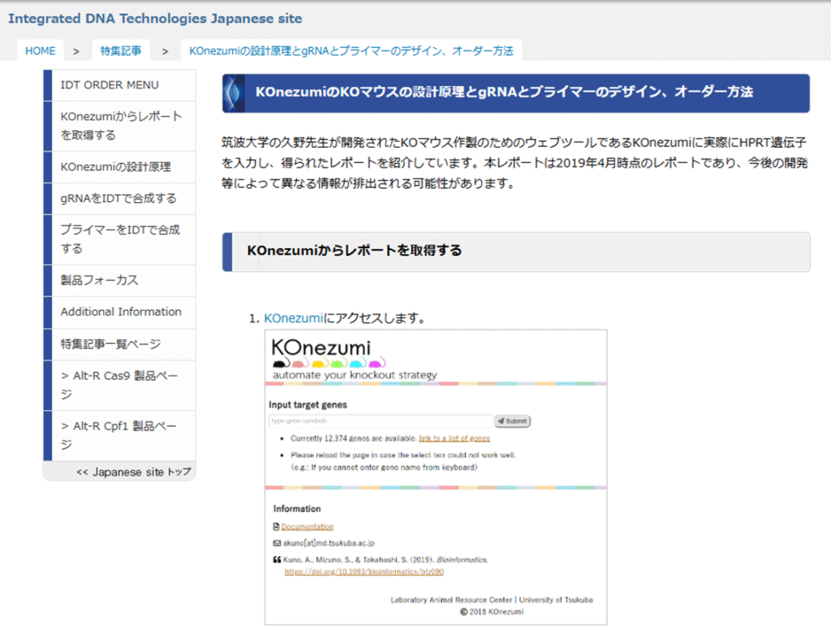Return to Japanese site トップ
The height and width of the screenshot is (644, 831).
tap(133, 472)
